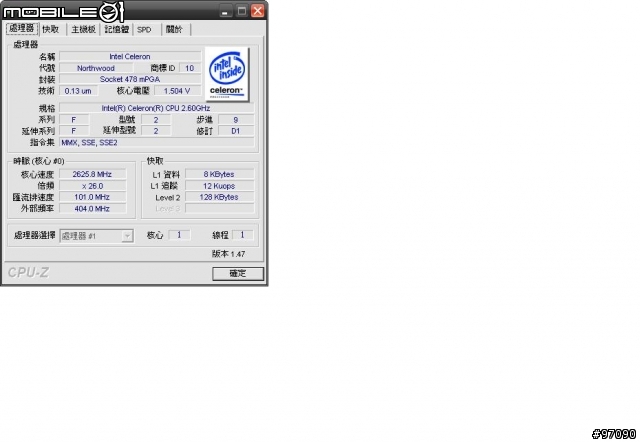Screen dimensions: 640x442
Task: Click the 12 Kuops L1 trace value
Action: (219, 186)
